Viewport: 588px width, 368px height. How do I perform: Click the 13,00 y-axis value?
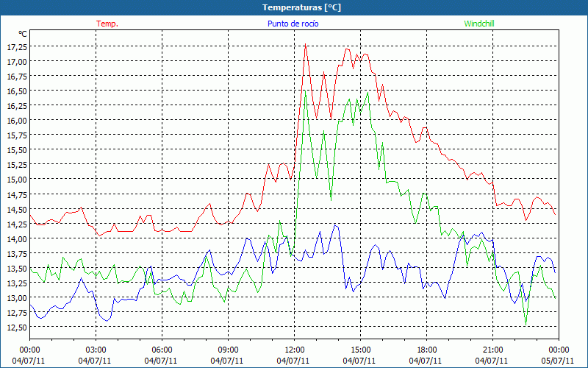coord(17,298)
